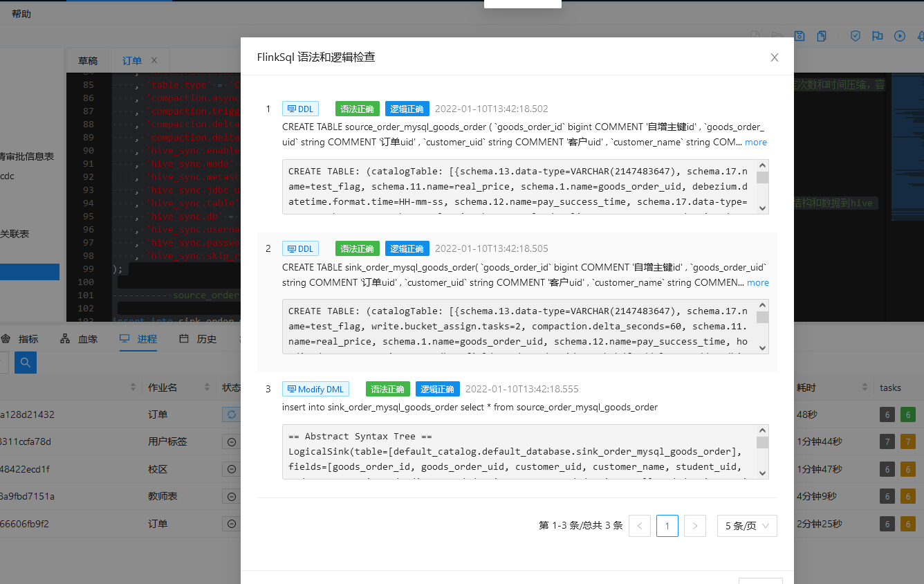The width and height of the screenshot is (924, 584).
Task: Sort the table by 作业名 column arrows
Action: click(207, 387)
